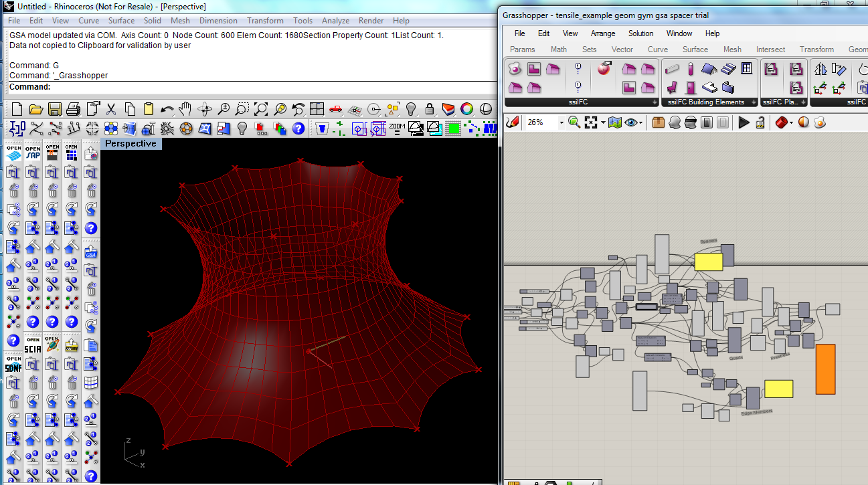Open the Analyze menu in Rhino

(335, 21)
